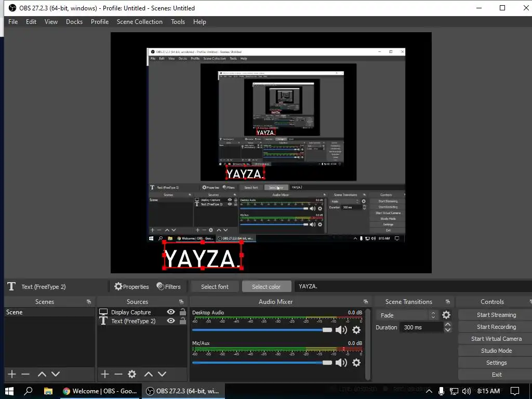Open source properties gear in Sources toolbar
The image size is (532, 399).
point(132,374)
